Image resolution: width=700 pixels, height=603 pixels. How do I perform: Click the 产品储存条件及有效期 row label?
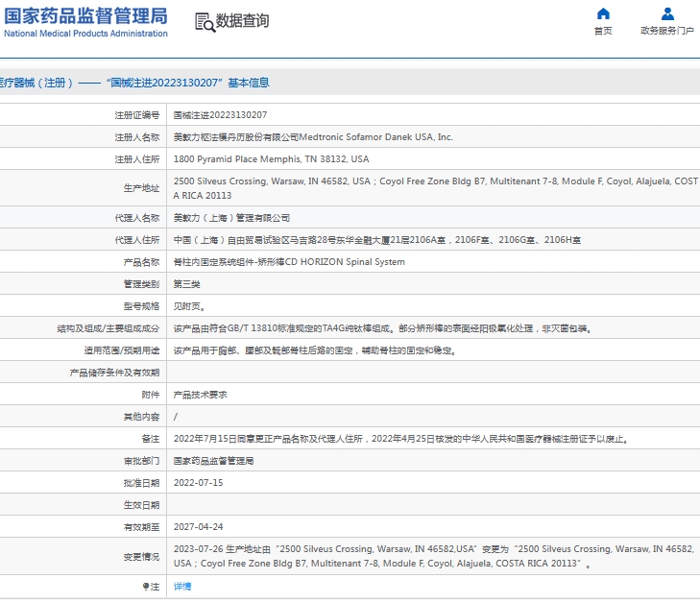click(114, 373)
